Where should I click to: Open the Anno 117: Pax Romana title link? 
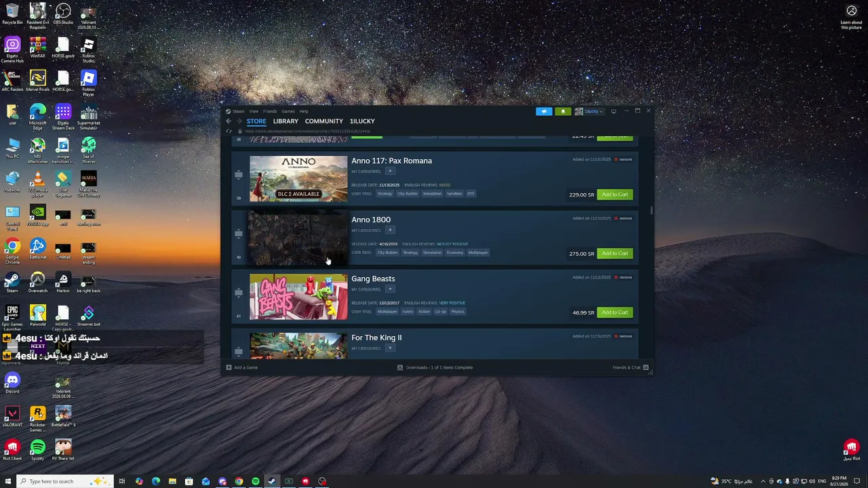click(391, 161)
